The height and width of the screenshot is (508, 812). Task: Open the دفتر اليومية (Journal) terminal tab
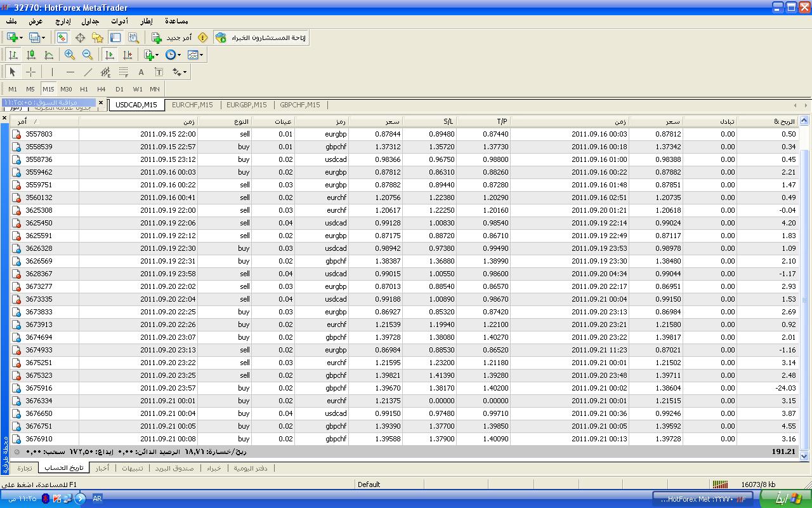point(250,468)
